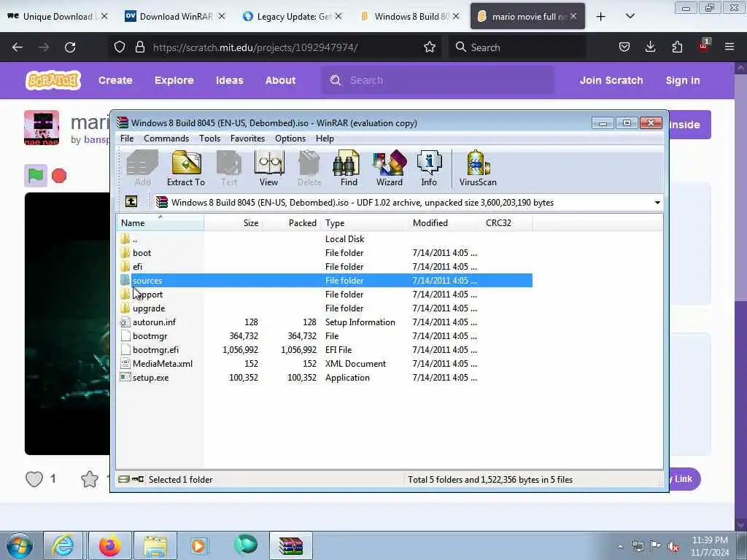Click the Firefox Search box
The width and height of the screenshot is (747, 560).
pyautogui.click(x=517, y=47)
